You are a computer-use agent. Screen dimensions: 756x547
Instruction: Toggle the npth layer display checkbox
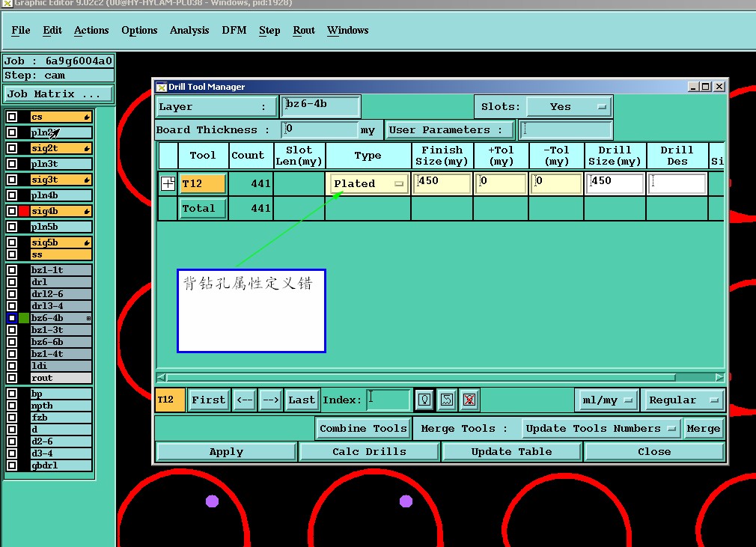coord(12,406)
